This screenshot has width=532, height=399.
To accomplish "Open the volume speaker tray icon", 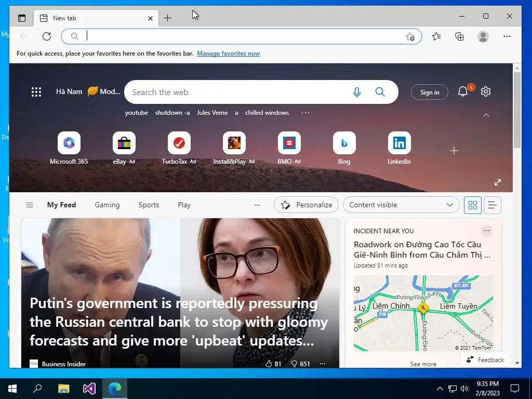I will pos(464,389).
